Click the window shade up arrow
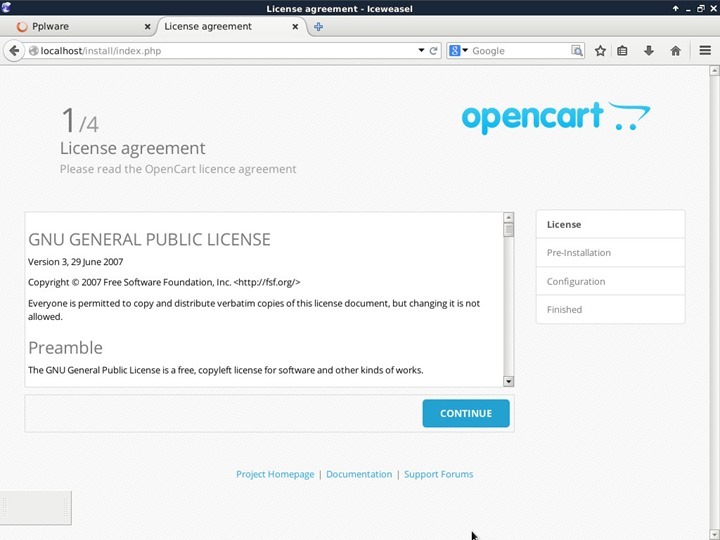 (675, 8)
